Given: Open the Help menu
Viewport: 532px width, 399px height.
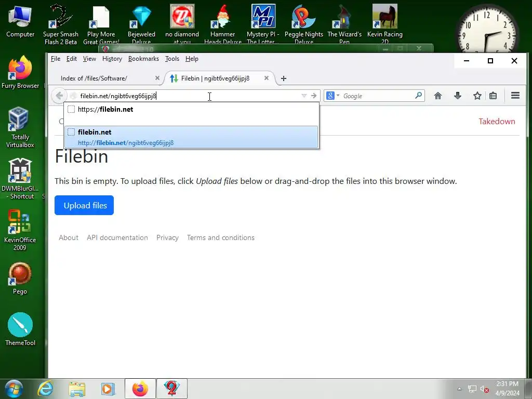Looking at the screenshot, I should pos(192,59).
